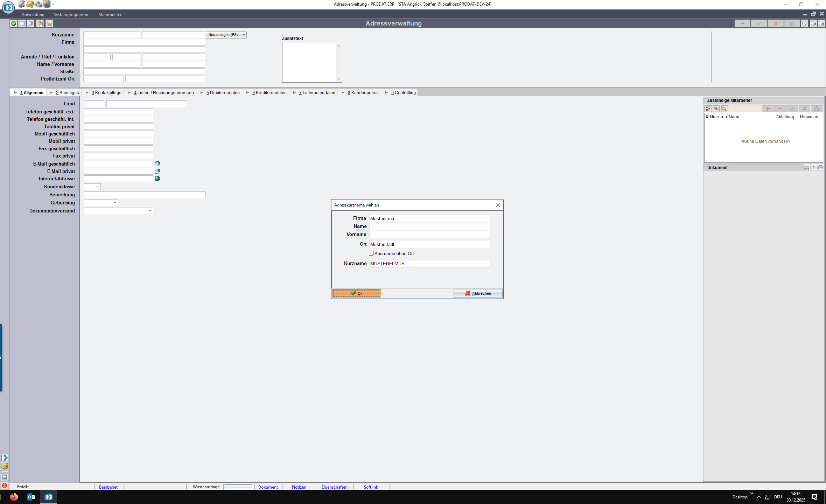The height and width of the screenshot is (504, 826).
Task: Enable the 'Kurzname ohne Ort' checkbox
Action: pos(371,253)
